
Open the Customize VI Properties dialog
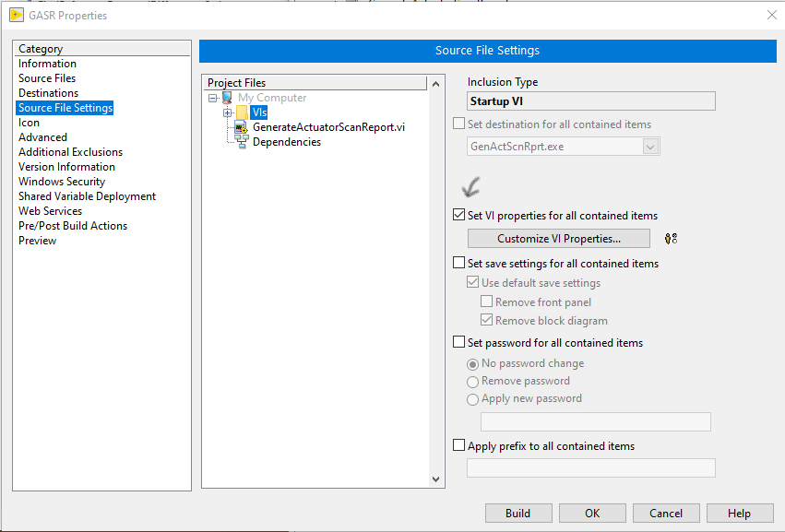558,238
